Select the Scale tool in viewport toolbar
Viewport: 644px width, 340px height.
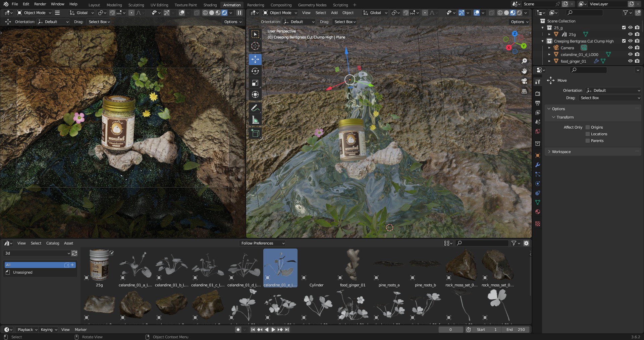point(255,83)
